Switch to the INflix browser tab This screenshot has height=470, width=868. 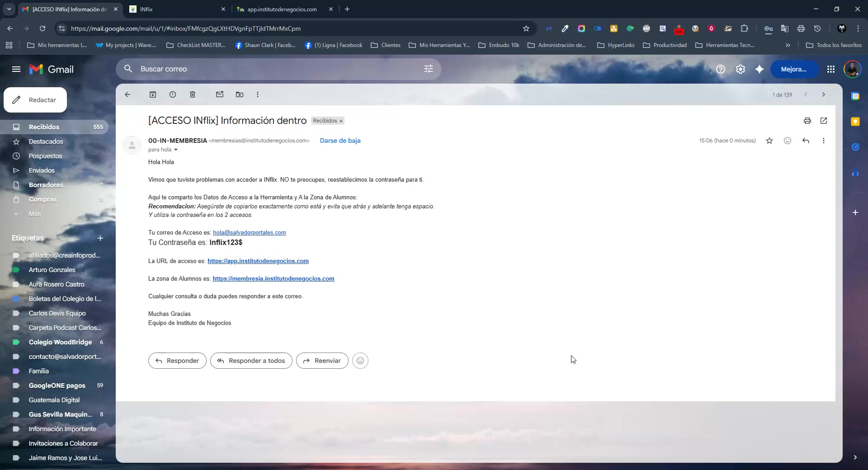pos(176,9)
